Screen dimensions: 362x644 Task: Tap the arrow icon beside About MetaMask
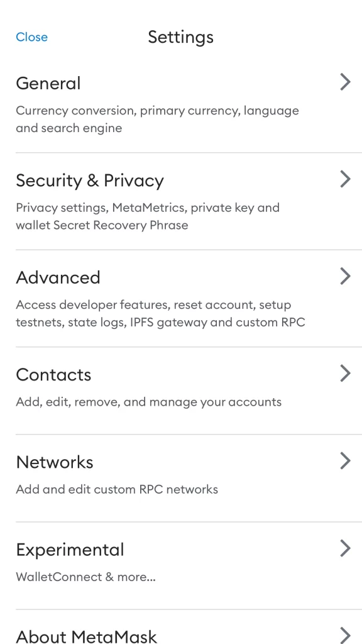tap(346, 635)
